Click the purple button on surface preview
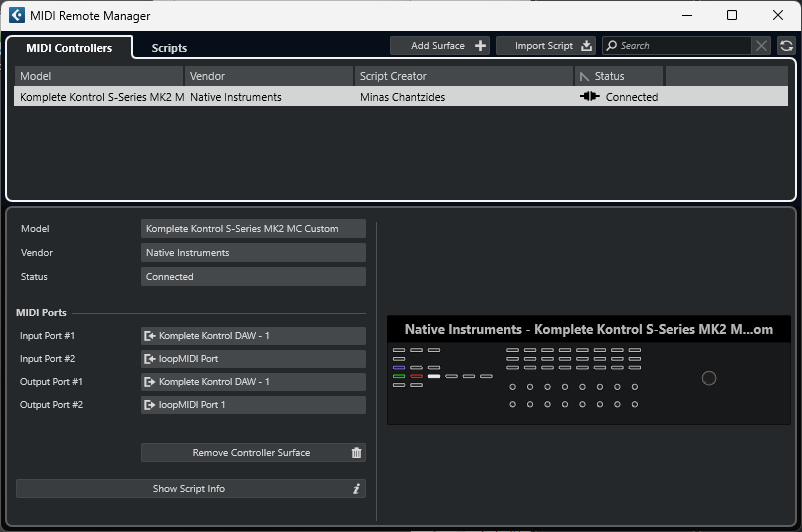Image resolution: width=802 pixels, height=532 pixels. click(399, 367)
